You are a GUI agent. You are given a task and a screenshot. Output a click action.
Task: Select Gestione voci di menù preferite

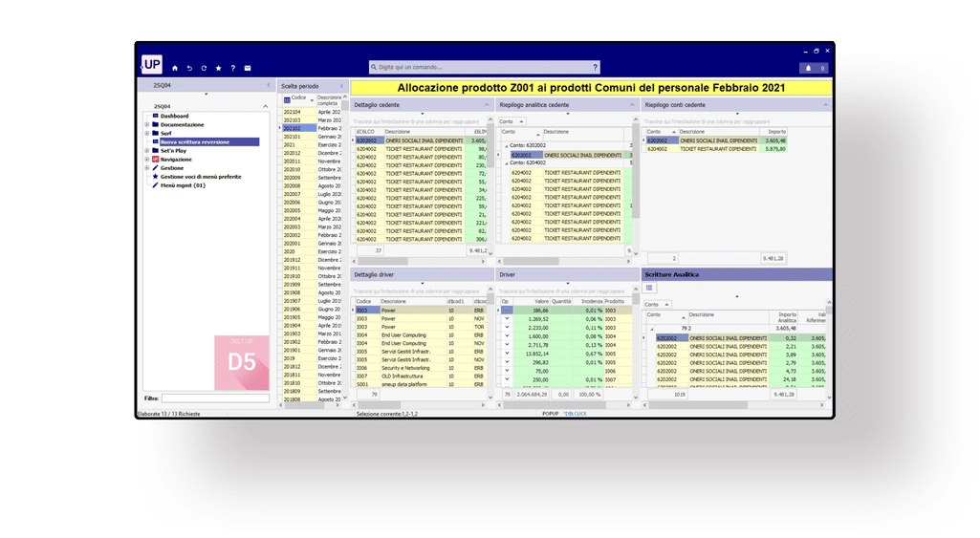200,177
